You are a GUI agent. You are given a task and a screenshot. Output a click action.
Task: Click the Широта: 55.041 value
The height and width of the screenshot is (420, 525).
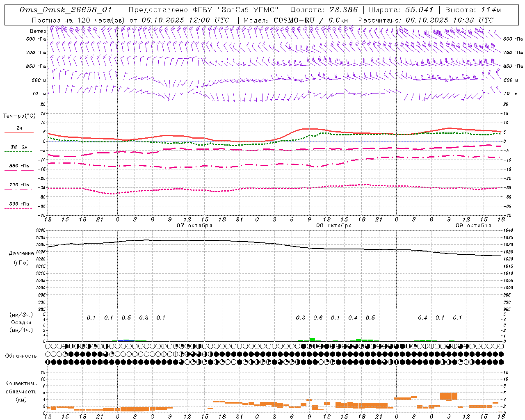tap(401, 10)
